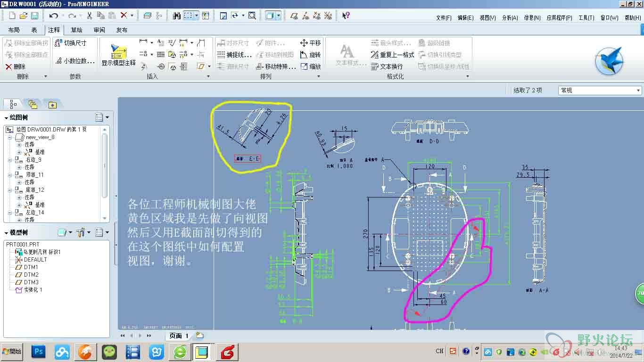Click the What's This help arrow icon
644x362 pixels.
pyautogui.click(x=346, y=16)
